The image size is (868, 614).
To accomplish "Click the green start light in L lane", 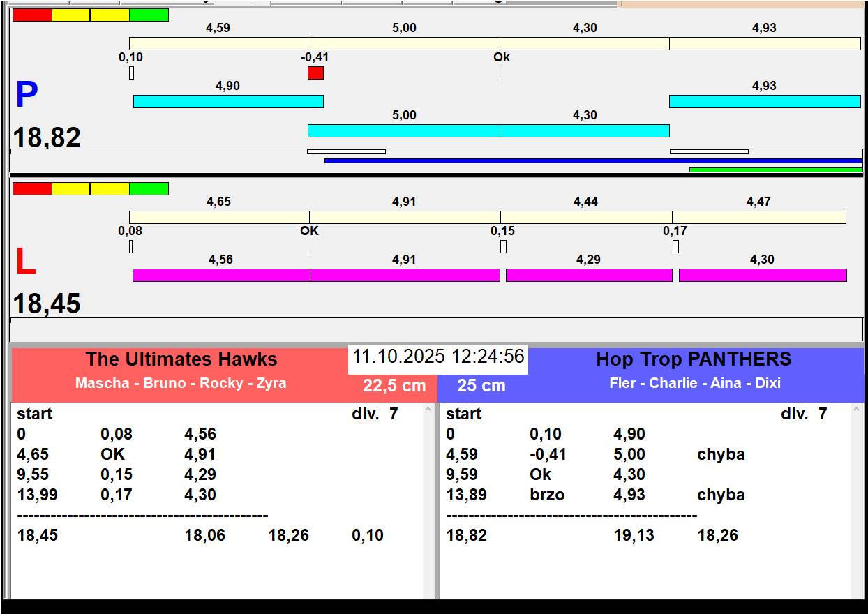I will click(149, 188).
